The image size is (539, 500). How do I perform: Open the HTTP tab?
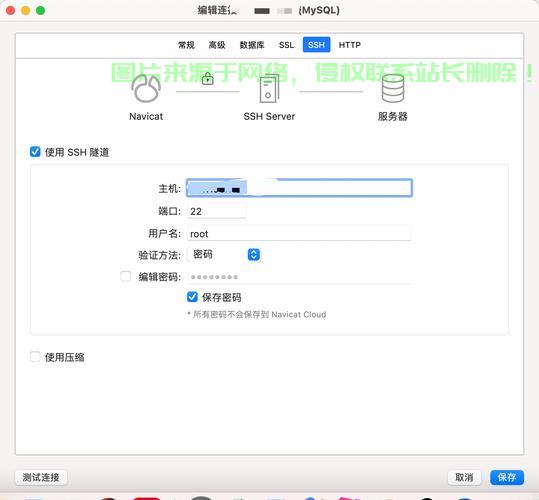pyautogui.click(x=350, y=45)
